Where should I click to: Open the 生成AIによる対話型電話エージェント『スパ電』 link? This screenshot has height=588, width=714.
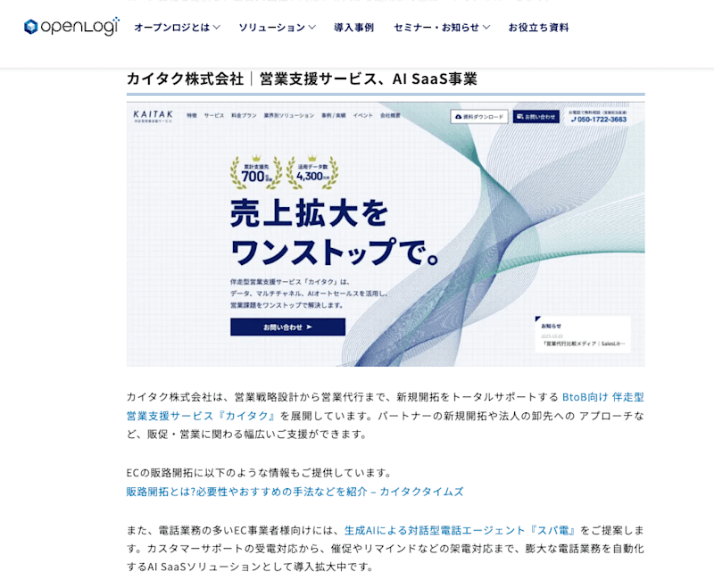[x=460, y=530]
